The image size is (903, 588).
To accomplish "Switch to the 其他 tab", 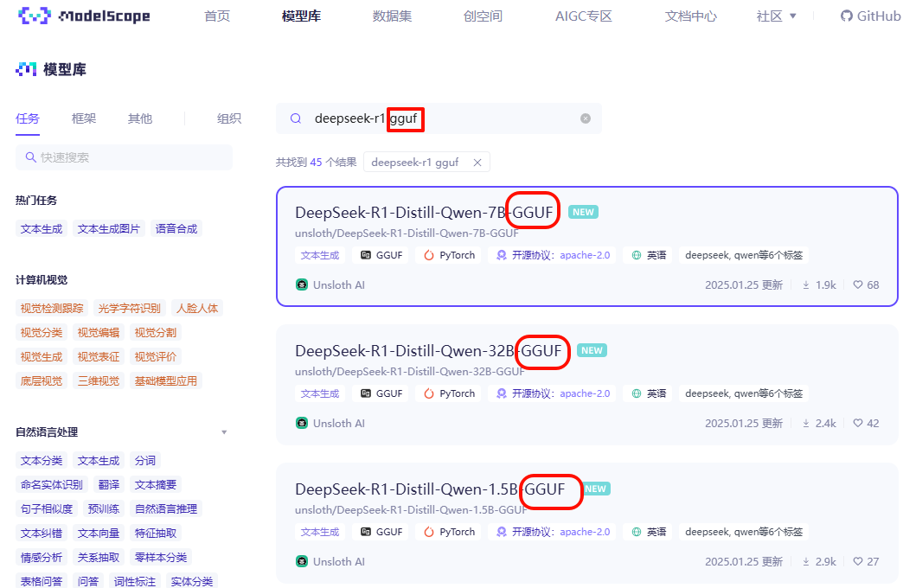I will tap(140, 118).
